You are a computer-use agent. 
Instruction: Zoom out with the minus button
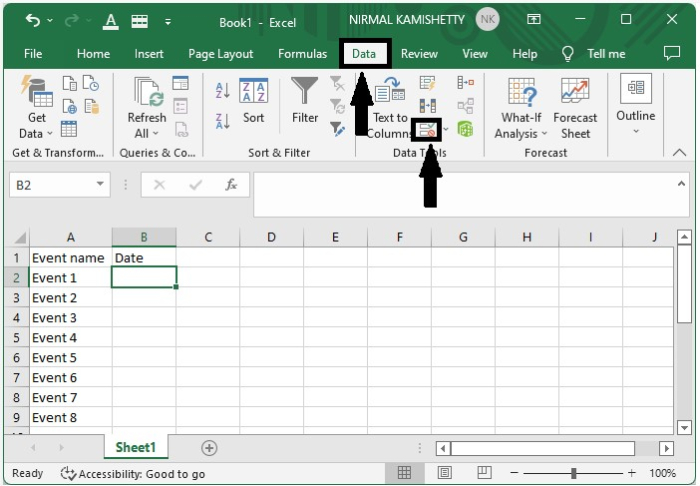tap(514, 473)
